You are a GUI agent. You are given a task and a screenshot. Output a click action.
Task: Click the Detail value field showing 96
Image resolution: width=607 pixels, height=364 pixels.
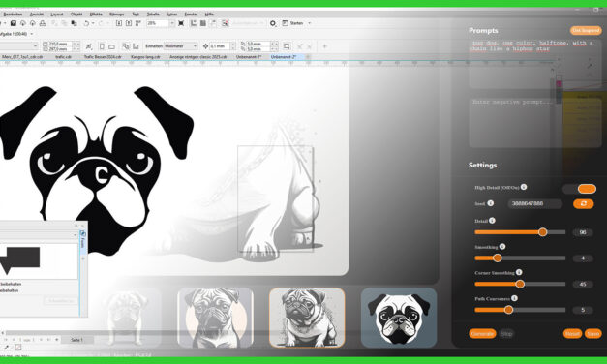pyautogui.click(x=583, y=232)
